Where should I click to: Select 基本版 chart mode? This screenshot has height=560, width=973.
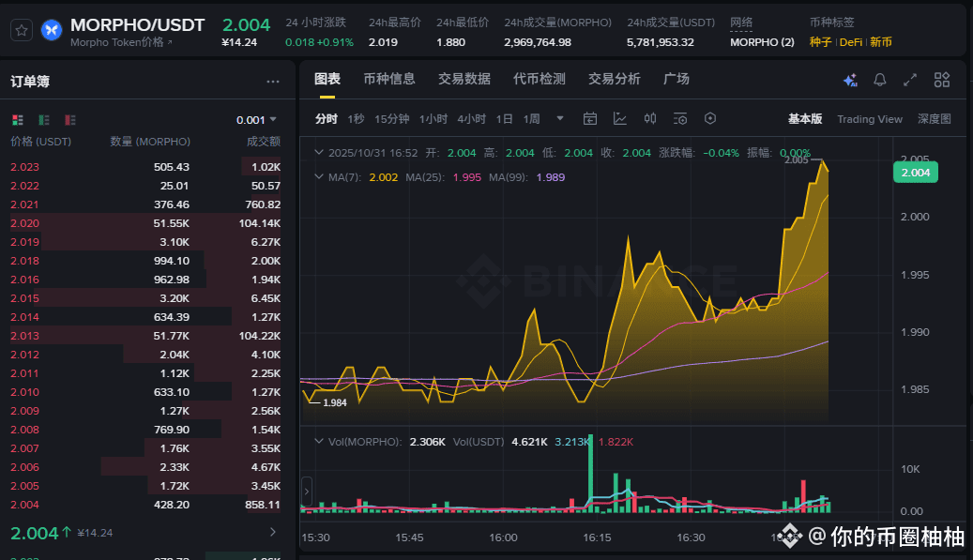(x=805, y=119)
